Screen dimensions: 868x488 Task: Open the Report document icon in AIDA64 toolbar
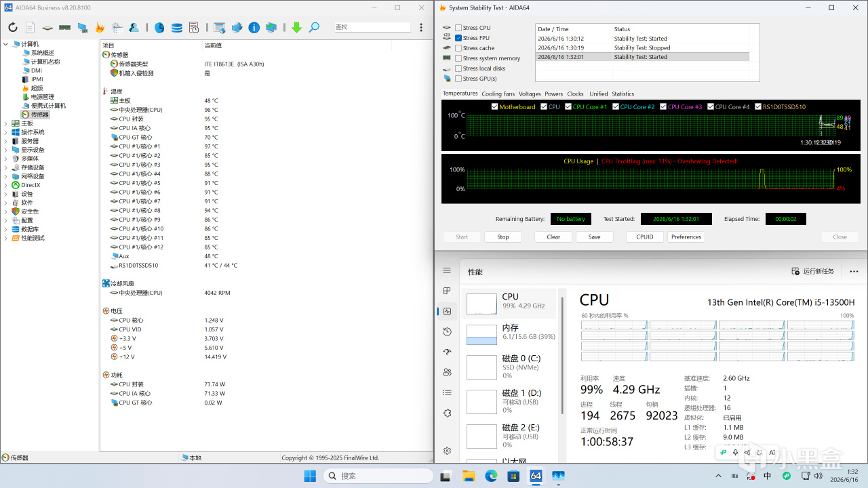(30, 28)
